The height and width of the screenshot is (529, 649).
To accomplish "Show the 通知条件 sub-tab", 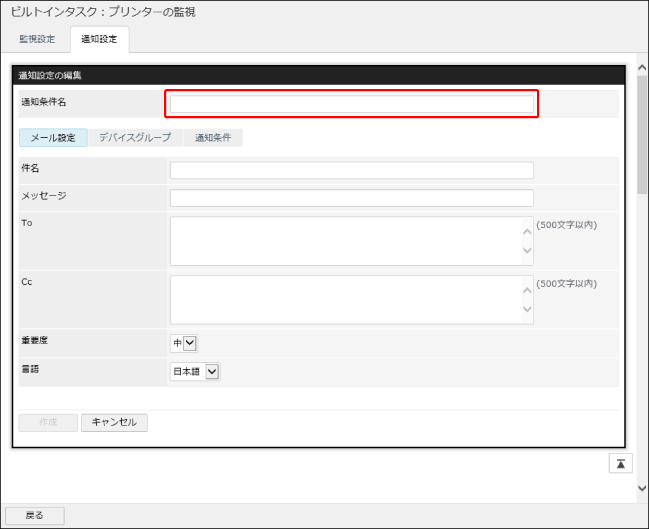I will [x=212, y=138].
